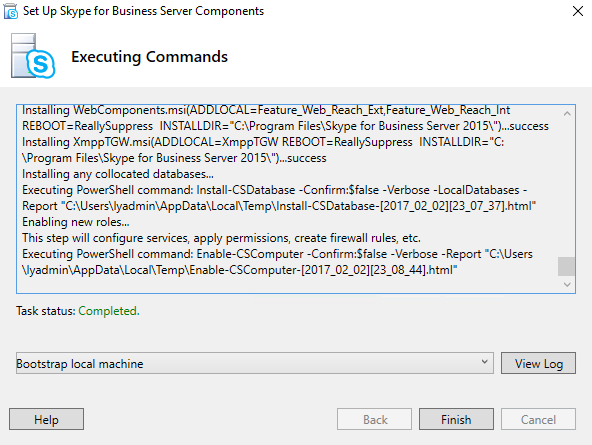Viewport: 592px width, 445px height.
Task: Close the Set Up Skype dialog window
Action: [578, 11]
